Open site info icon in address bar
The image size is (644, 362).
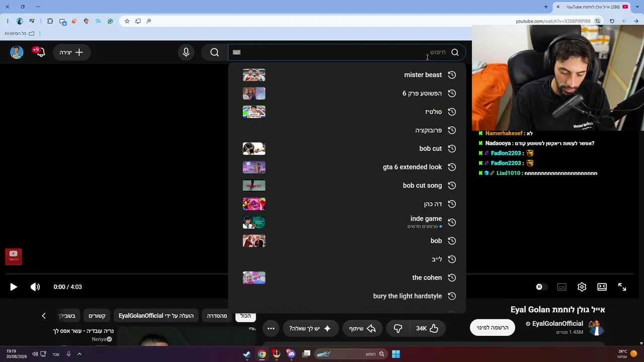(598, 21)
